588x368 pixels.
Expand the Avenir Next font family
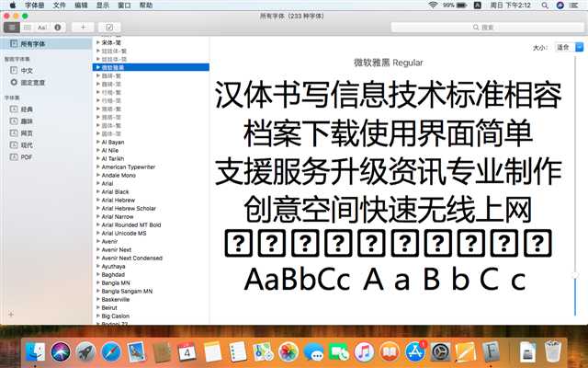coord(98,249)
